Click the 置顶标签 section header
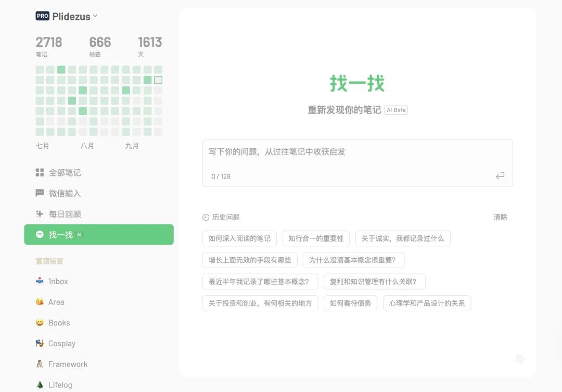 [x=49, y=261]
